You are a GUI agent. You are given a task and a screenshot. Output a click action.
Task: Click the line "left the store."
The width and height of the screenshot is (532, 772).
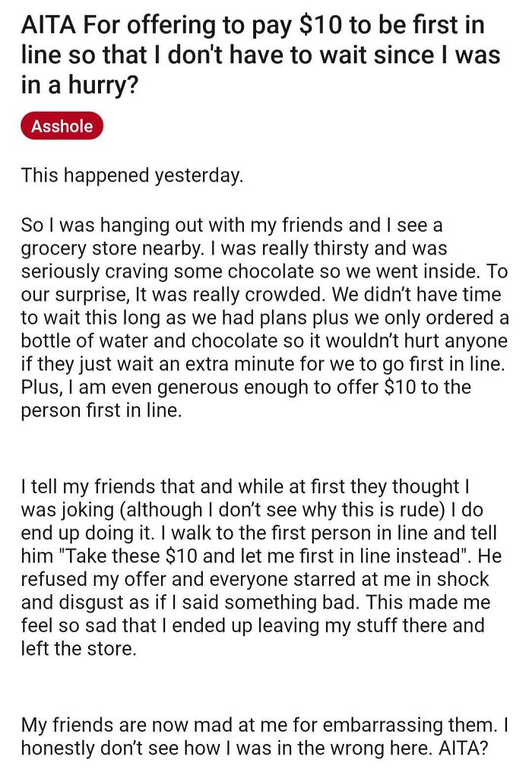[78, 648]
